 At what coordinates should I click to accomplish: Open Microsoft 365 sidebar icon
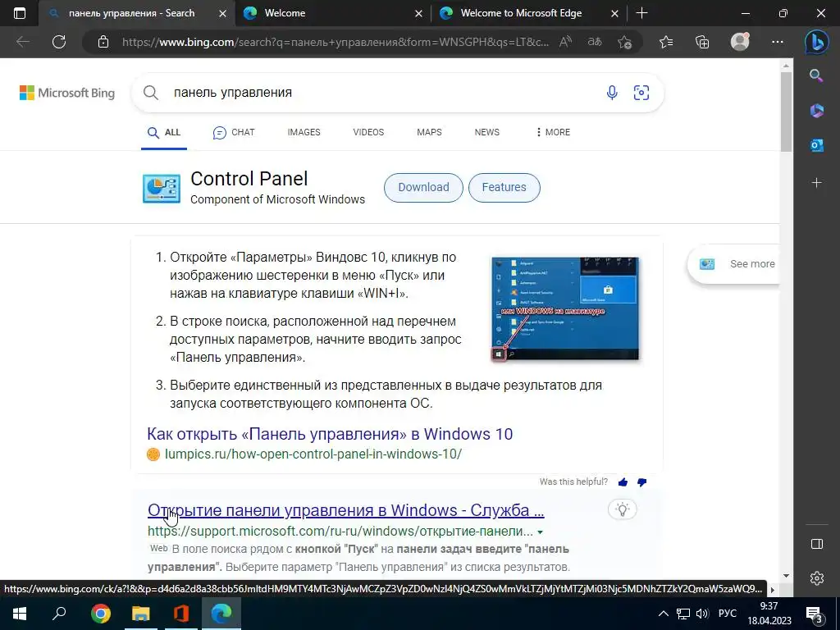pyautogui.click(x=816, y=111)
